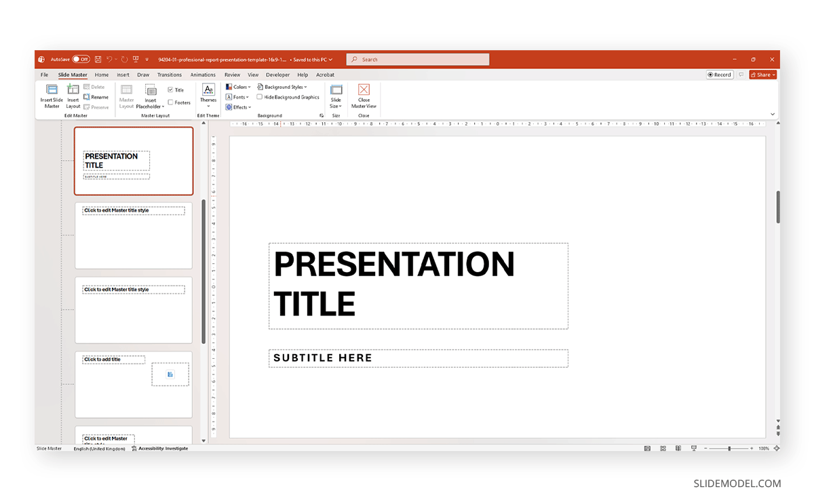Switch to Slide Sorter view icon

662,448
